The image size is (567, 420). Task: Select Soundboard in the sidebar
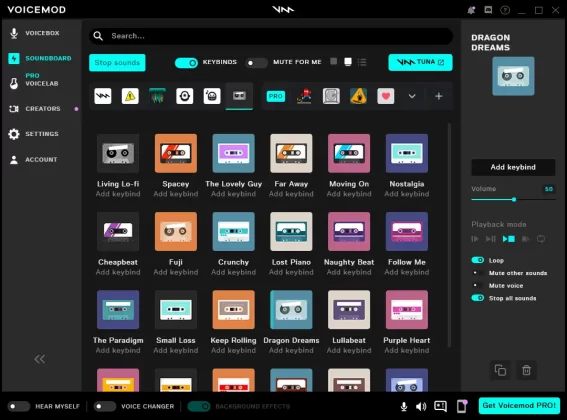click(x=40, y=58)
